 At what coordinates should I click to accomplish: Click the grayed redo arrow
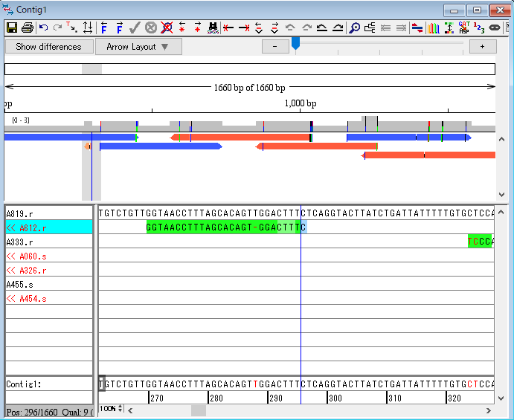pyautogui.click(x=58, y=28)
